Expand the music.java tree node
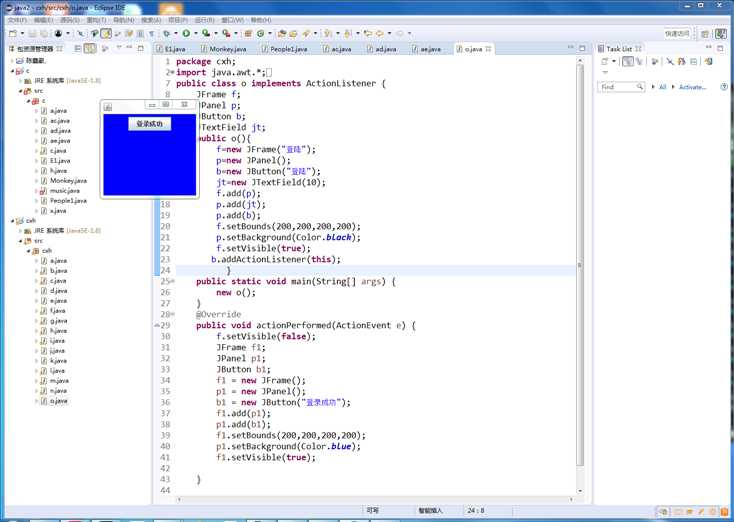Image resolution: width=734 pixels, height=522 pixels. [36, 191]
